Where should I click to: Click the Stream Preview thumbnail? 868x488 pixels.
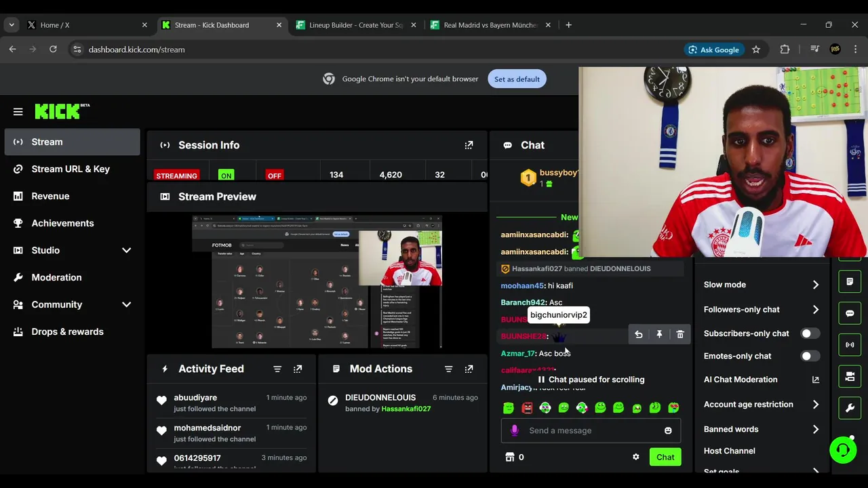(317, 282)
